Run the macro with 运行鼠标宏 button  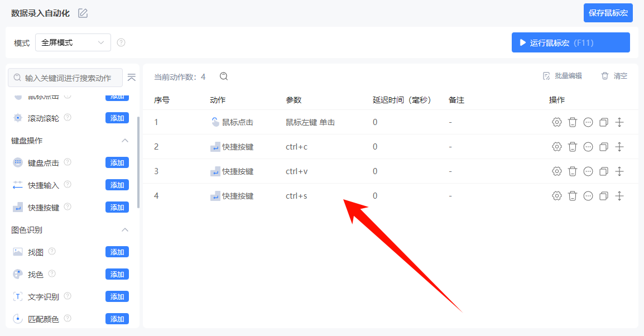click(570, 42)
